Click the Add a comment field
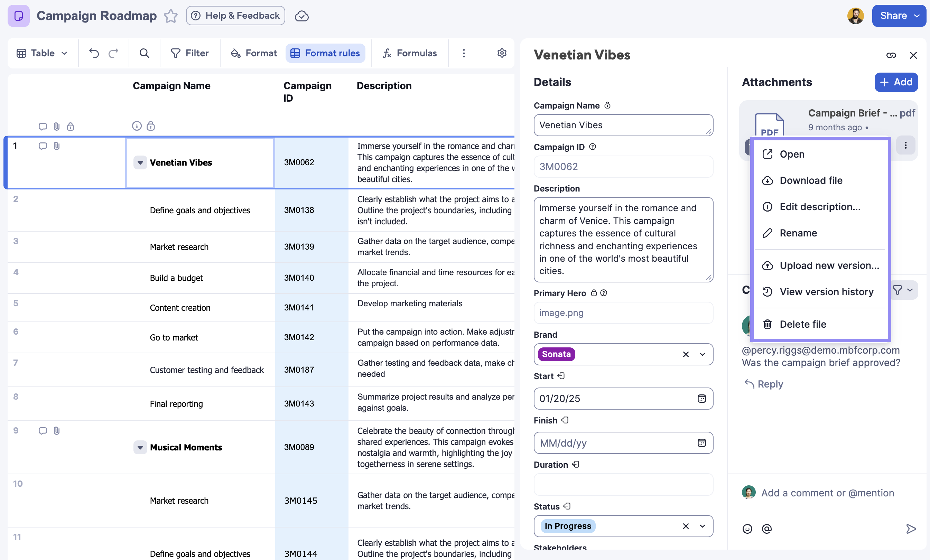The image size is (930, 560). (x=827, y=493)
